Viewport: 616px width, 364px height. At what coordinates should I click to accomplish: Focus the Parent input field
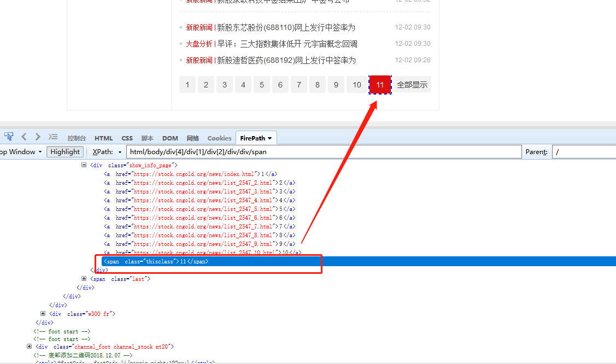click(584, 152)
